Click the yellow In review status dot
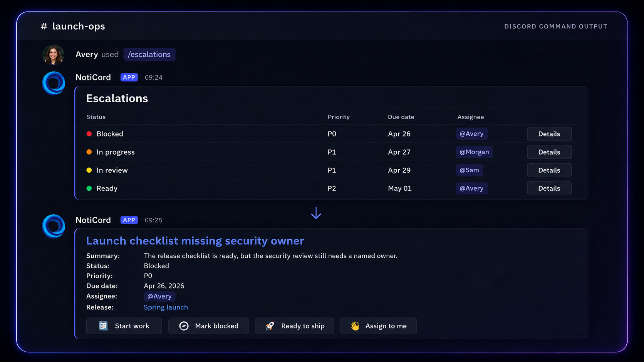This screenshot has height=362, width=644. [x=89, y=170]
